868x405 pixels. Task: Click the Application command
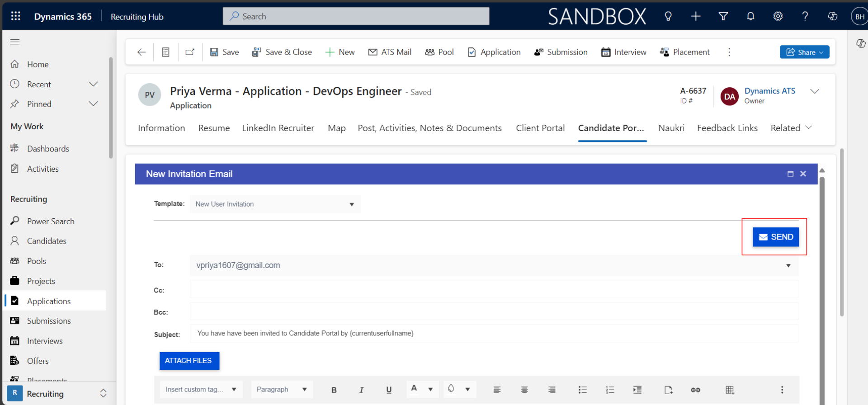[494, 52]
